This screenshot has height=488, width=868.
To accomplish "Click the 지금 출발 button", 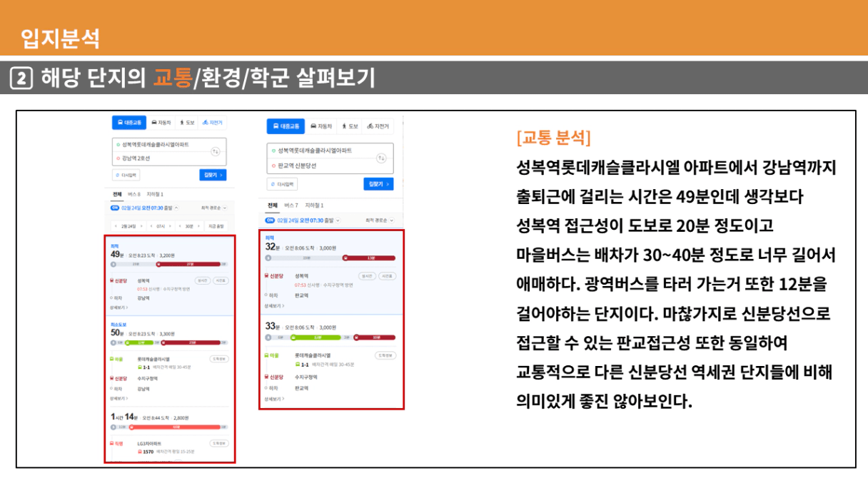I will click(x=215, y=226).
